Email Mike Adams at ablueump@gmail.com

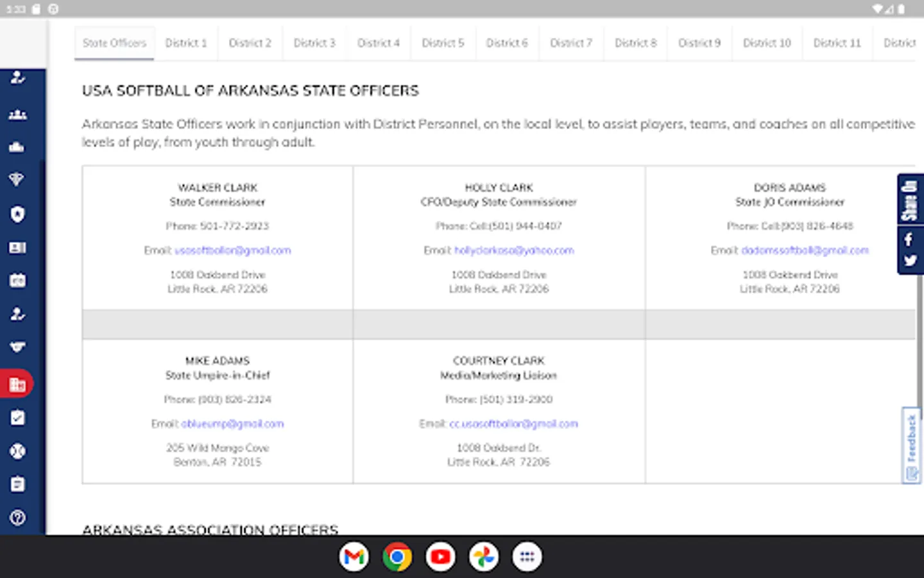click(x=232, y=424)
